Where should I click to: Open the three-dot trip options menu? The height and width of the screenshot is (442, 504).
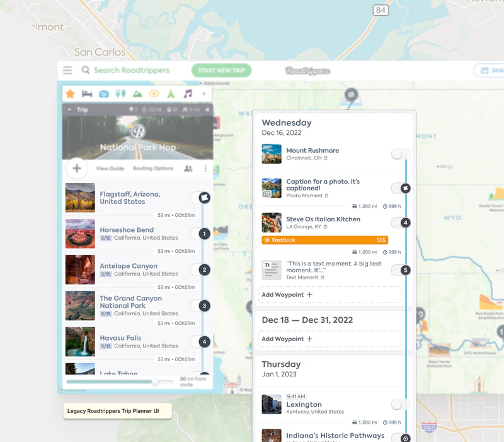tap(205, 168)
